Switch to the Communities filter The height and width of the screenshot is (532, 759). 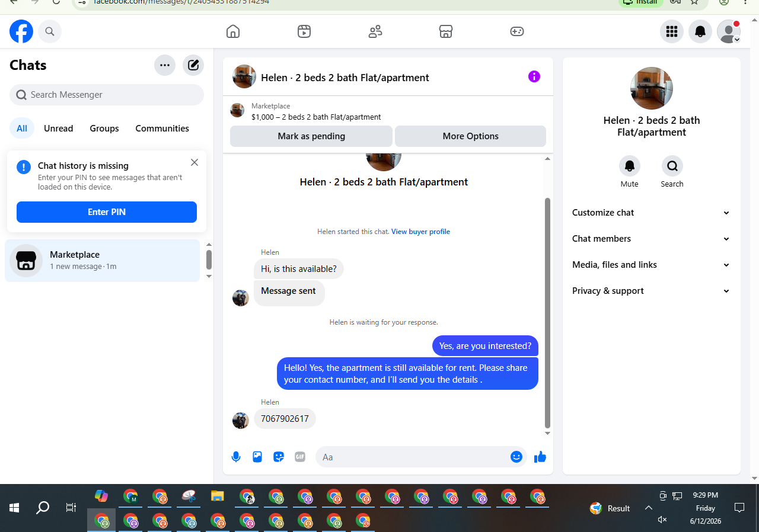point(162,129)
